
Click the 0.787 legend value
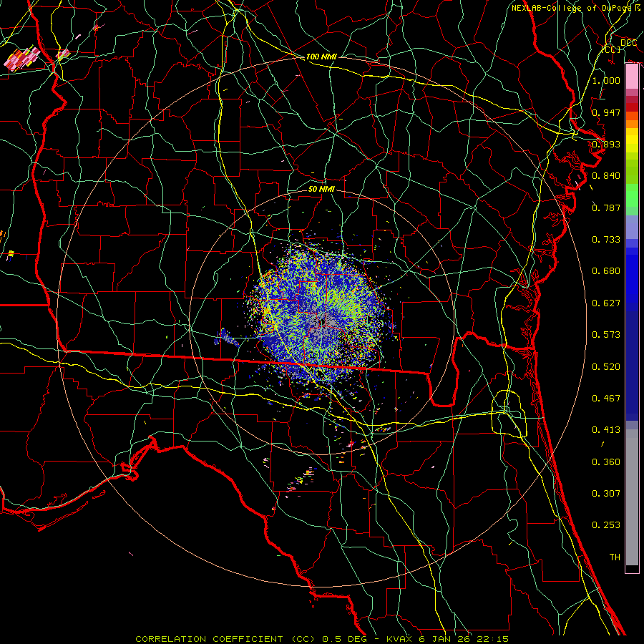[606, 208]
